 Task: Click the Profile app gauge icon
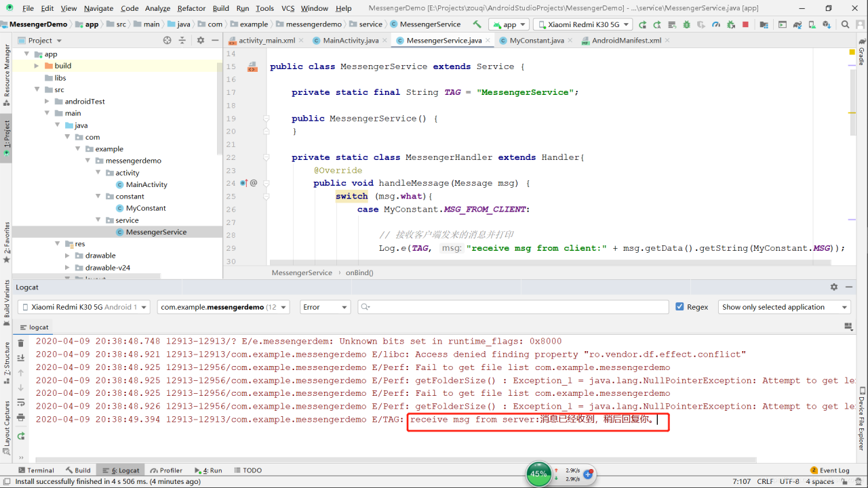[716, 24]
